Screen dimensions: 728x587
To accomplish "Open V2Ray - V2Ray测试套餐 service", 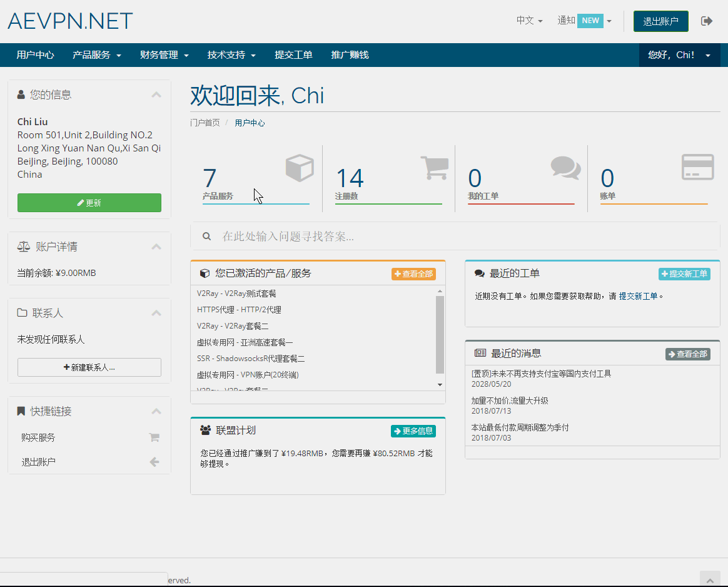I will coord(236,293).
